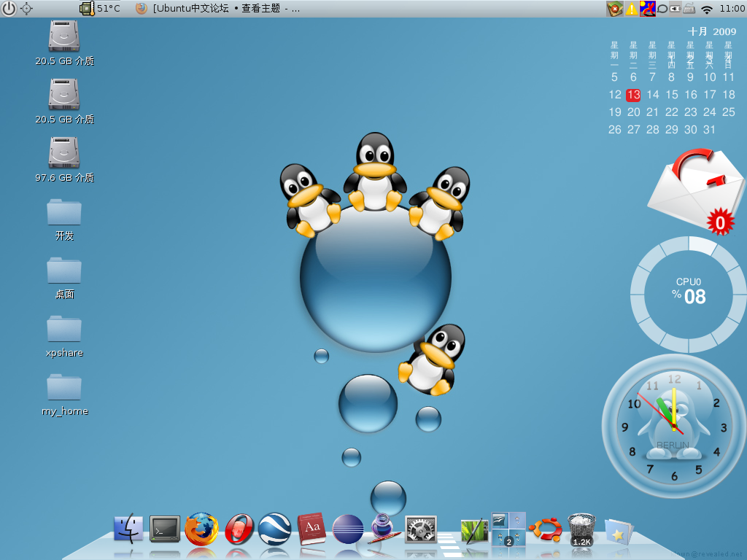
Task: Select the second 20.5 GB 介质 drive
Action: coord(64,101)
